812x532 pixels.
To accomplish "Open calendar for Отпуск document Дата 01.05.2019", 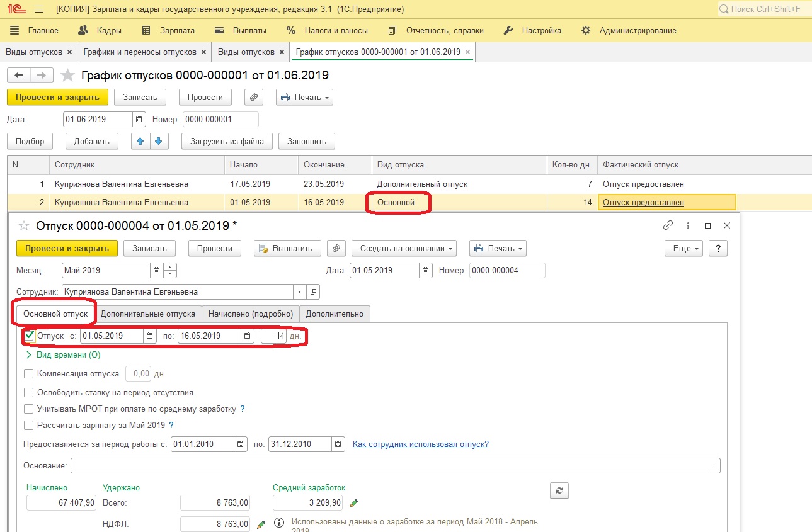I will 426,271.
